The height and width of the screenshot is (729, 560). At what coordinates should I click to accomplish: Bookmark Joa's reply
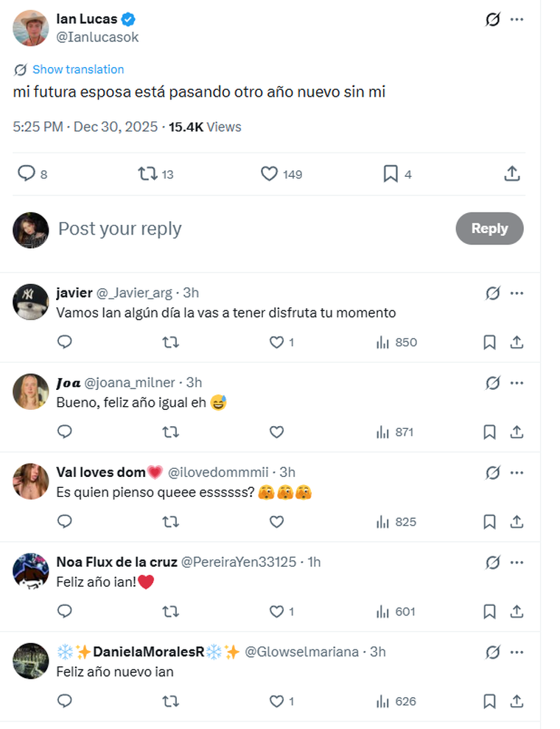coord(489,432)
